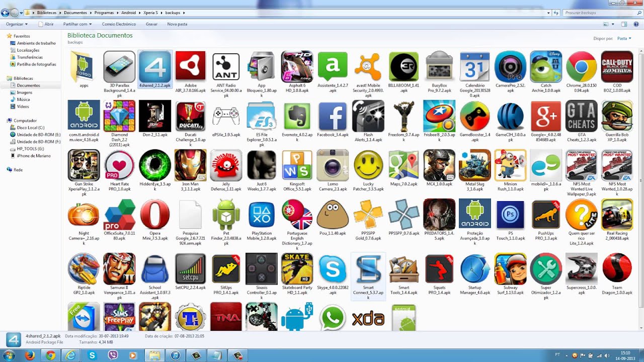Open the Windows Start menu

pos(10,355)
